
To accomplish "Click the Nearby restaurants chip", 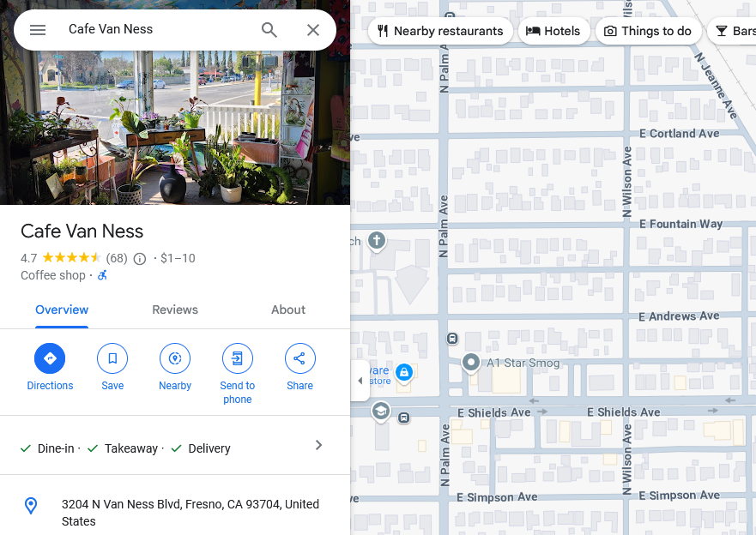I will click(x=441, y=31).
